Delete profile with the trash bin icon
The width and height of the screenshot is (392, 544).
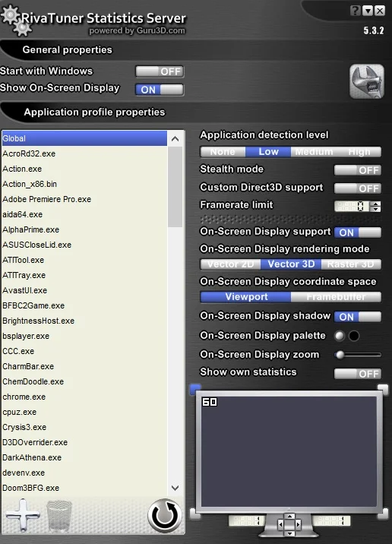point(59,516)
